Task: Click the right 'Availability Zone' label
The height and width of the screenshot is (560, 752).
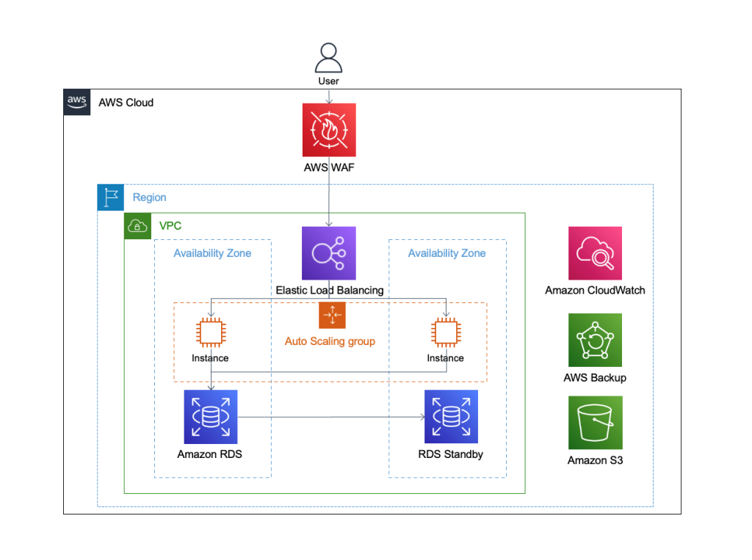Action: point(447,253)
